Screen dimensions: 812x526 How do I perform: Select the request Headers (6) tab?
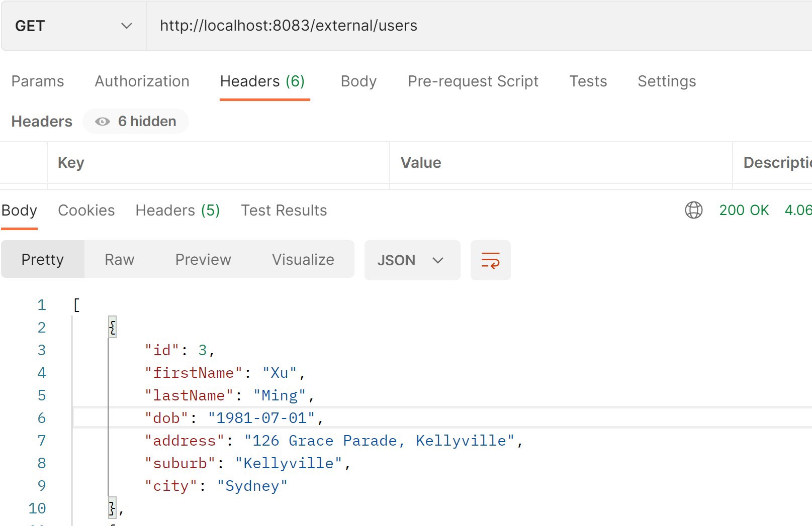click(262, 81)
